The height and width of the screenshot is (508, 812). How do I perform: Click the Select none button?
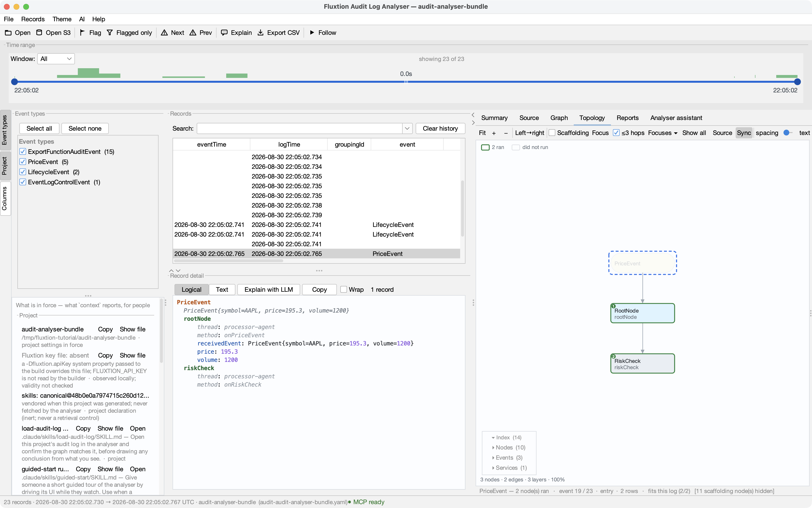click(85, 128)
